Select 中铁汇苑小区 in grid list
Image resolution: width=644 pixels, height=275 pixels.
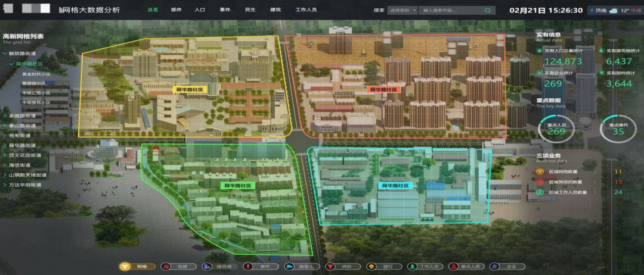(36, 93)
